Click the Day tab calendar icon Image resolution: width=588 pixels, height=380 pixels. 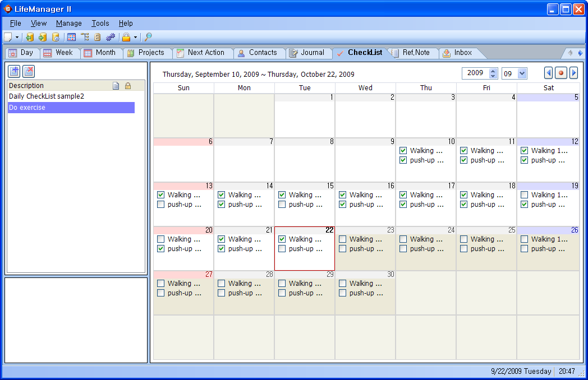coord(13,53)
